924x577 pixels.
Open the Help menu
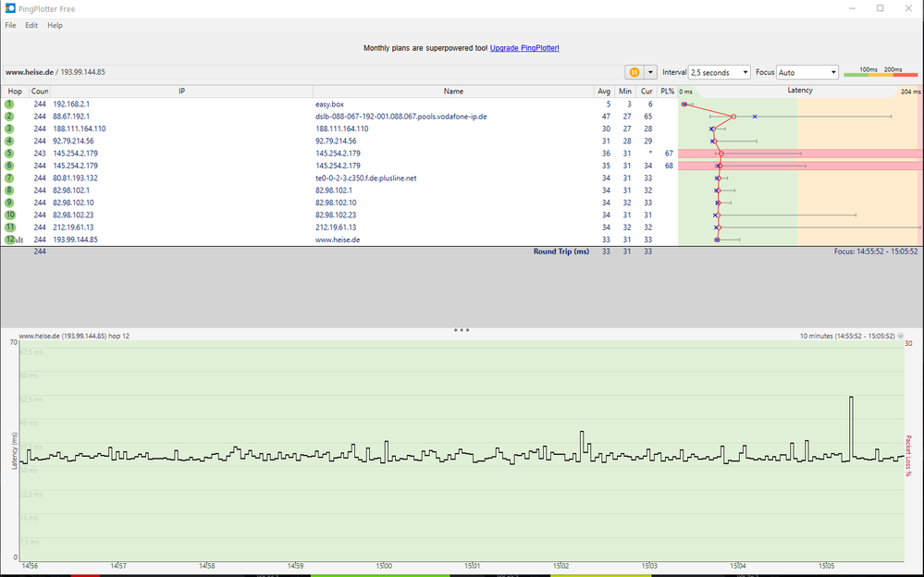[x=55, y=25]
